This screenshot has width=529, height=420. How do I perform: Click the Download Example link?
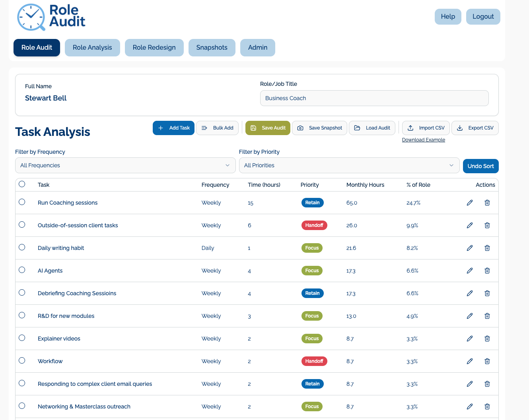[x=423, y=140]
